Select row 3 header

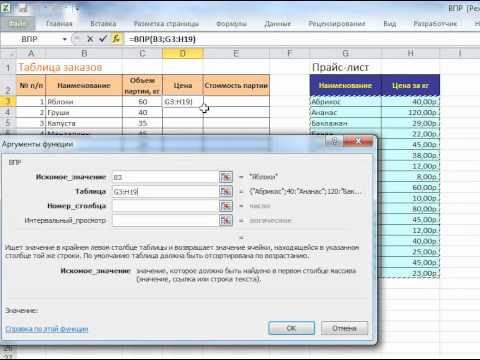[x=8, y=101]
